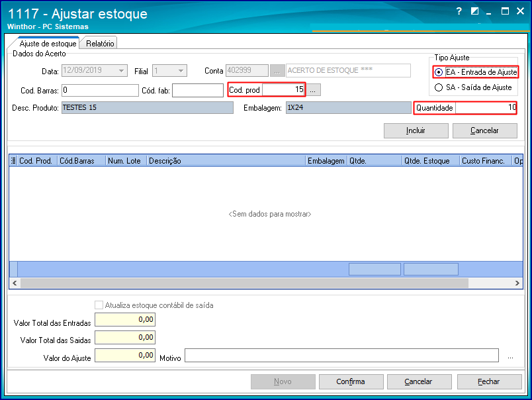Sort by Custo Financ. column header

486,161
